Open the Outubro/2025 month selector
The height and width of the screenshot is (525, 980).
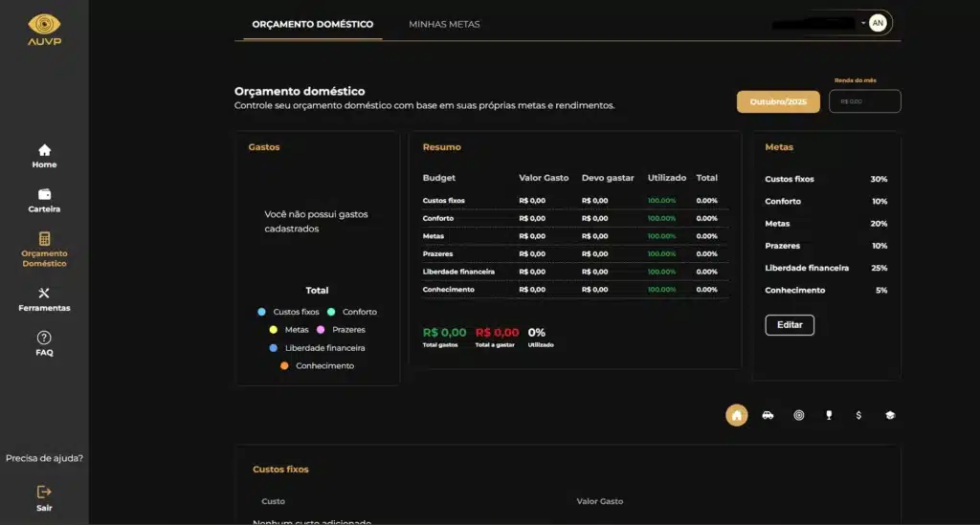[x=777, y=101]
